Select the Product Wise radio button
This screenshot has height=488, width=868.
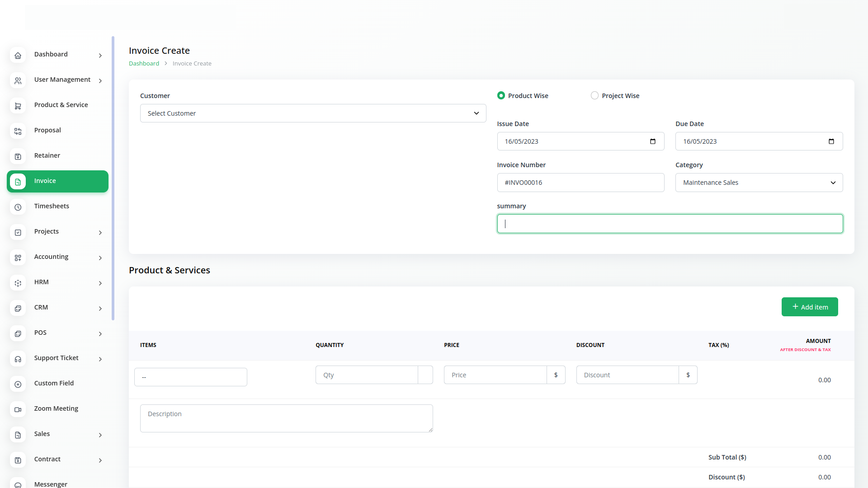(501, 95)
